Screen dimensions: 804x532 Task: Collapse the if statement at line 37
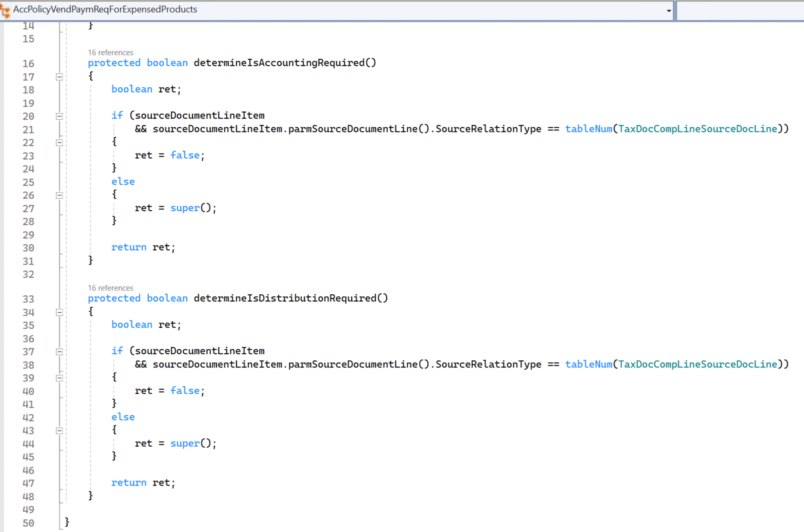59,352
